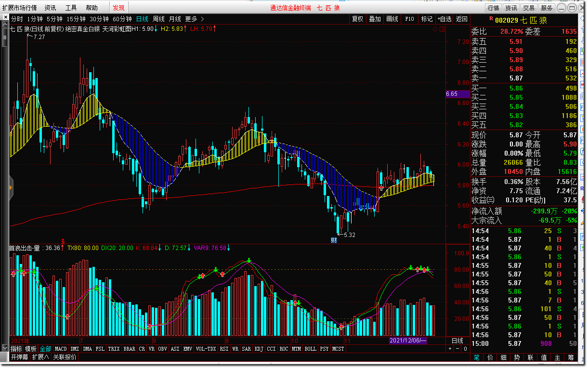Apply the KDJ indicator
Image resolution: width=588 pixels, height=368 pixels.
(259, 349)
